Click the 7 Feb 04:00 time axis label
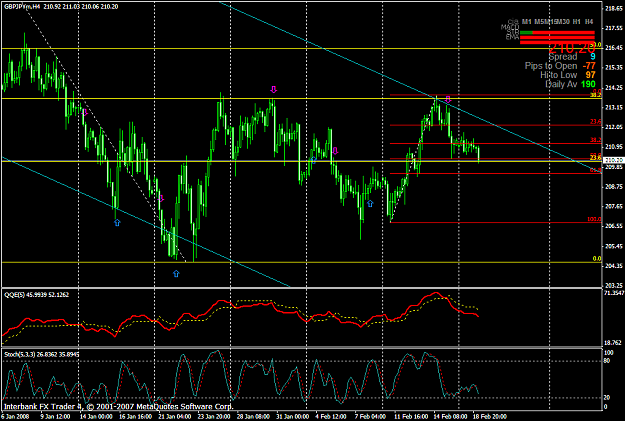Screen dimensions: 625x421 click(370, 417)
